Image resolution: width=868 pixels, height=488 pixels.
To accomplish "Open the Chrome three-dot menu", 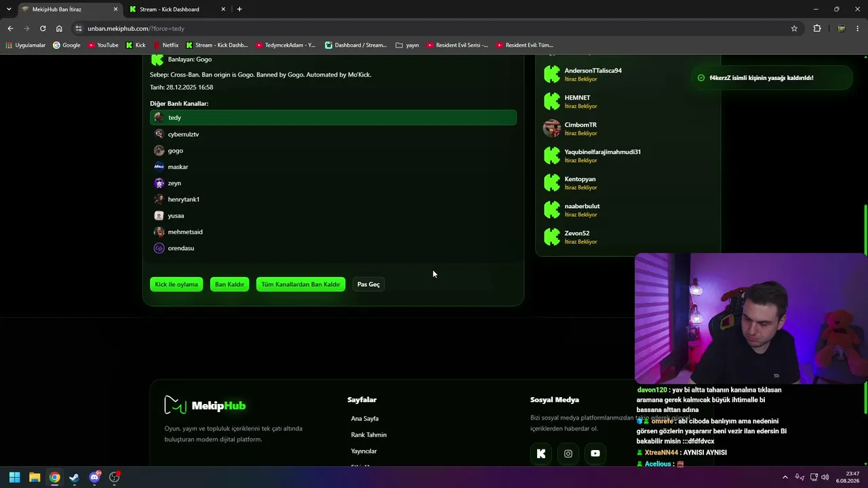I will (x=859, y=28).
